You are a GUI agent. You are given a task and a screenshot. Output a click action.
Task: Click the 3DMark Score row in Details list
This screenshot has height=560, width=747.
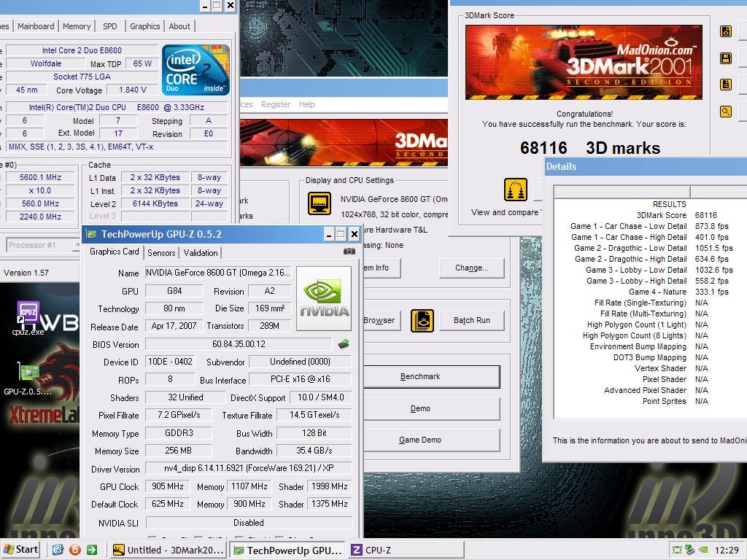[x=650, y=215]
